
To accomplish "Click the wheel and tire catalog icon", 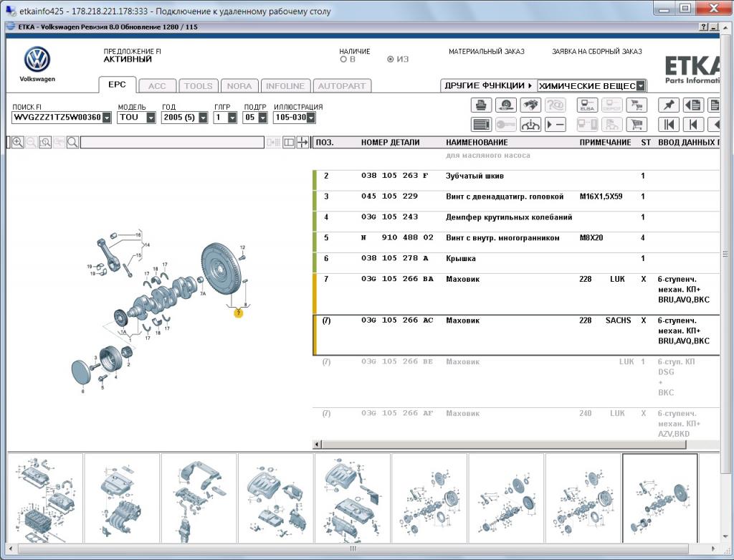I will pyautogui.click(x=505, y=105).
